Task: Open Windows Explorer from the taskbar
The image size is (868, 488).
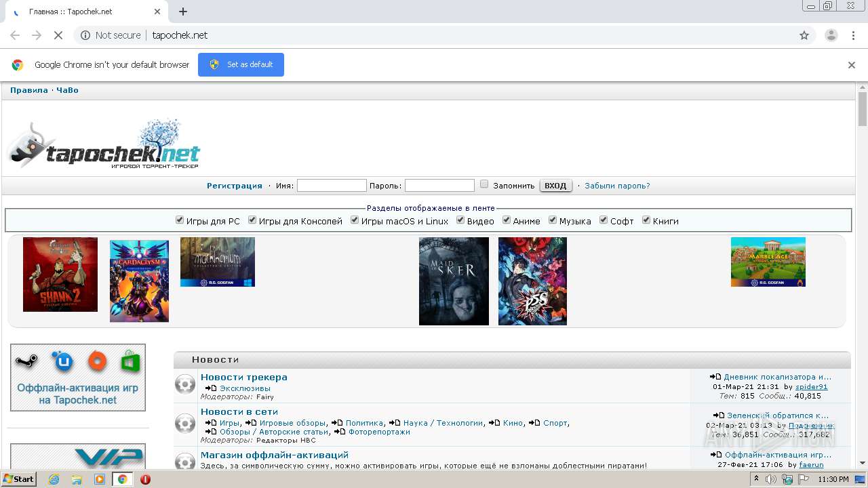Action: click(x=77, y=479)
